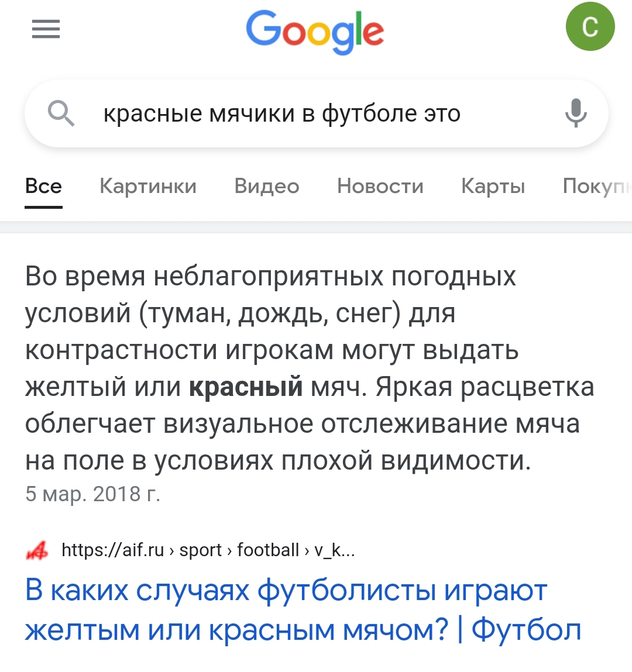632x672 pixels.
Task: Select the "Все" results tab
Action: click(43, 186)
